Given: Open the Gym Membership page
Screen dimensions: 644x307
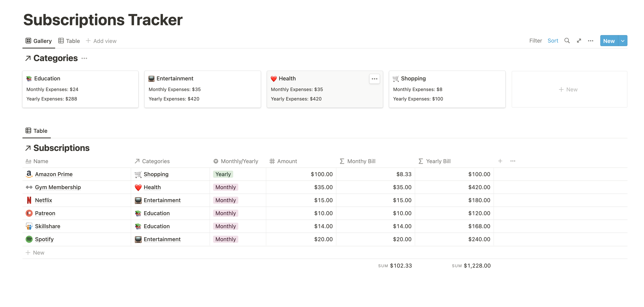Looking at the screenshot, I should pyautogui.click(x=58, y=187).
